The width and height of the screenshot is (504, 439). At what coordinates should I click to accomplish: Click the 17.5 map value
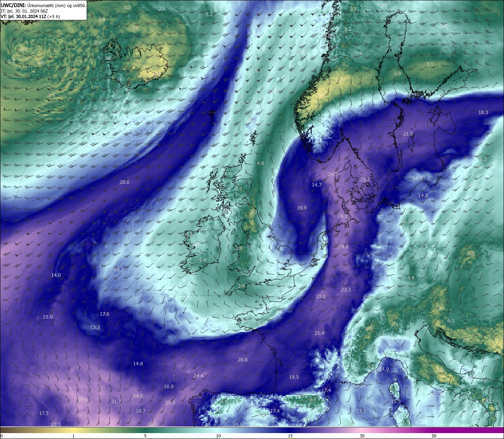[44, 413]
